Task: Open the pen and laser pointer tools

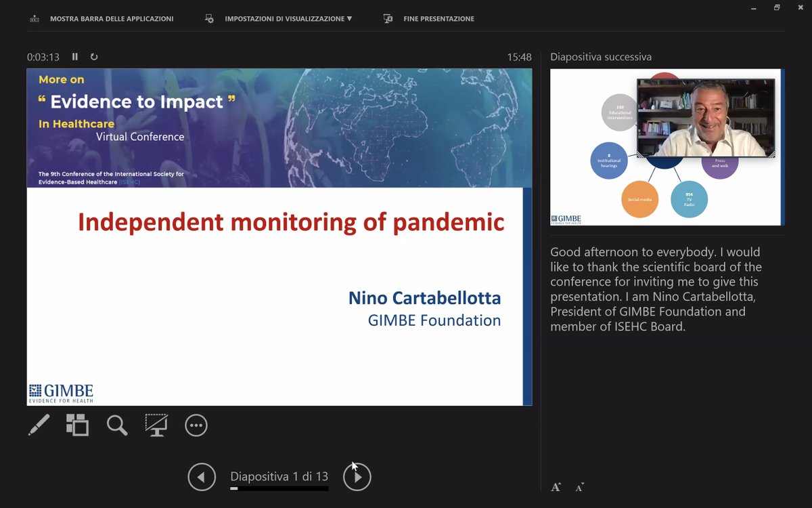Action: [x=39, y=425]
